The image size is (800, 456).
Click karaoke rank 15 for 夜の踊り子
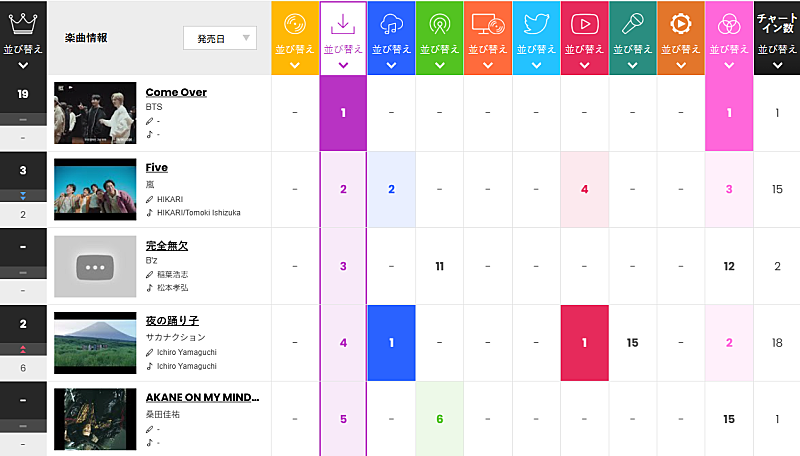point(633,343)
